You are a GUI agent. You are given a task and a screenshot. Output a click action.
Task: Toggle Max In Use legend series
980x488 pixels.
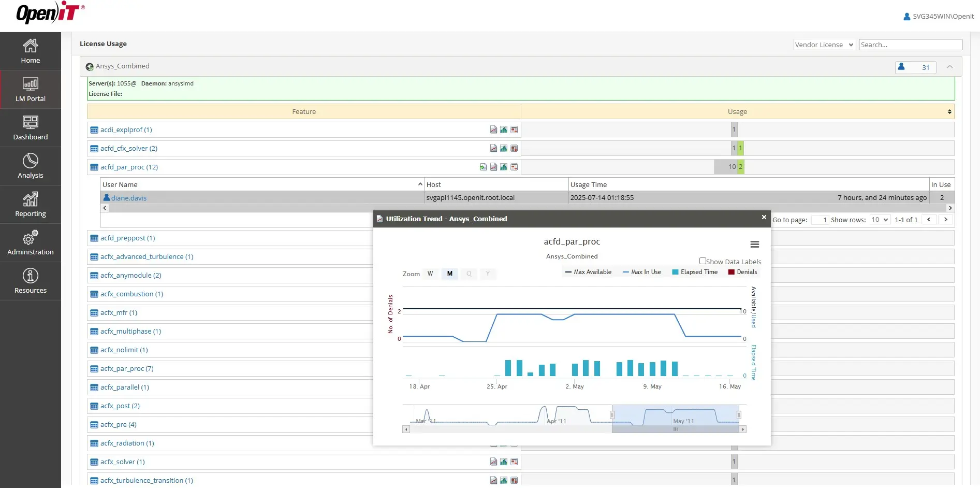[642, 272]
